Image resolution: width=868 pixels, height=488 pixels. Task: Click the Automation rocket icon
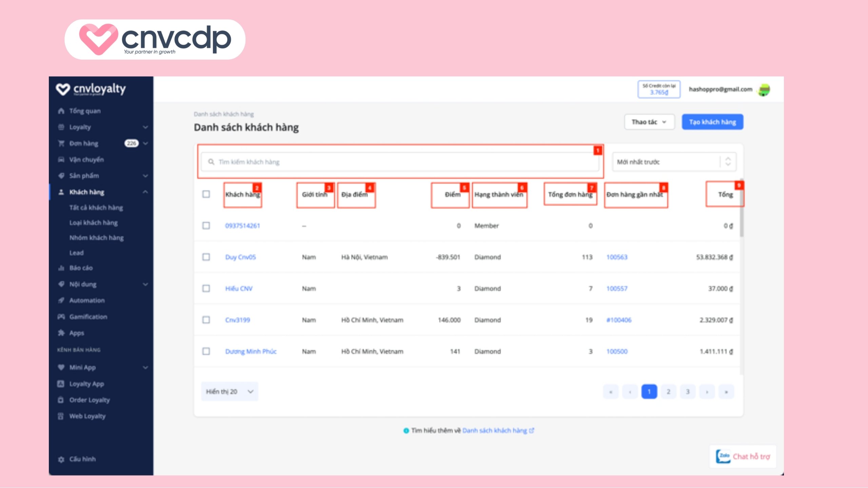[61, 300]
